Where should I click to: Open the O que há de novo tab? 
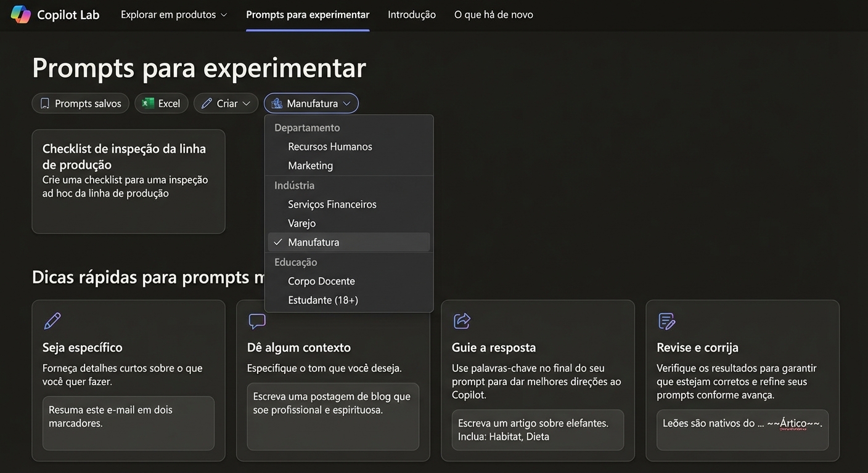click(x=493, y=14)
